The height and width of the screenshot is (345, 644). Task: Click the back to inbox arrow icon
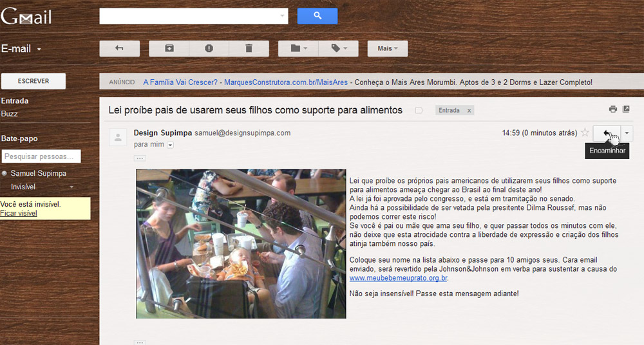tap(120, 48)
